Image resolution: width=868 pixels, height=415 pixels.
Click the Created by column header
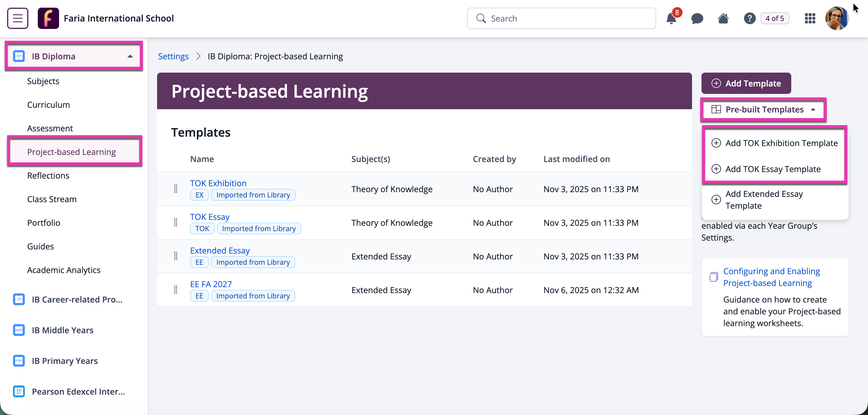pos(494,159)
